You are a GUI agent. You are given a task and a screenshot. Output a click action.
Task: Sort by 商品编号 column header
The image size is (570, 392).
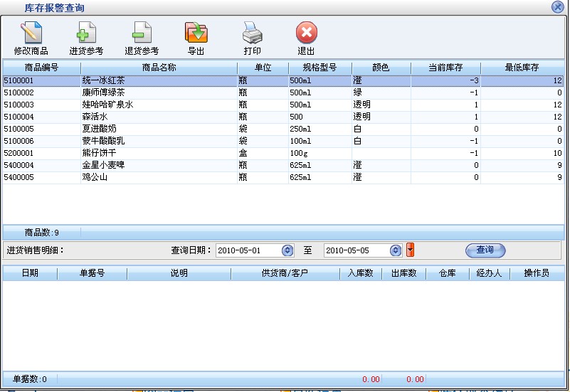(x=41, y=68)
